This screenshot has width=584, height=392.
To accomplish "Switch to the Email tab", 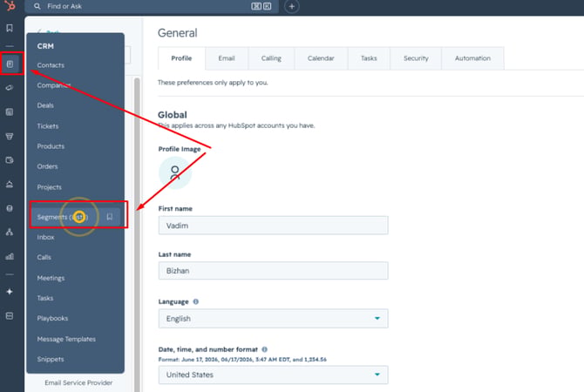I will (227, 58).
